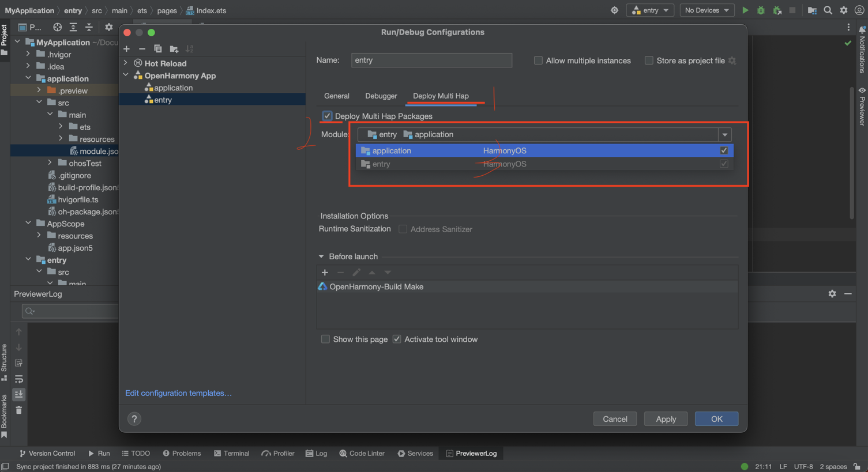Toggle Address Sanitizer checkbox

click(403, 229)
